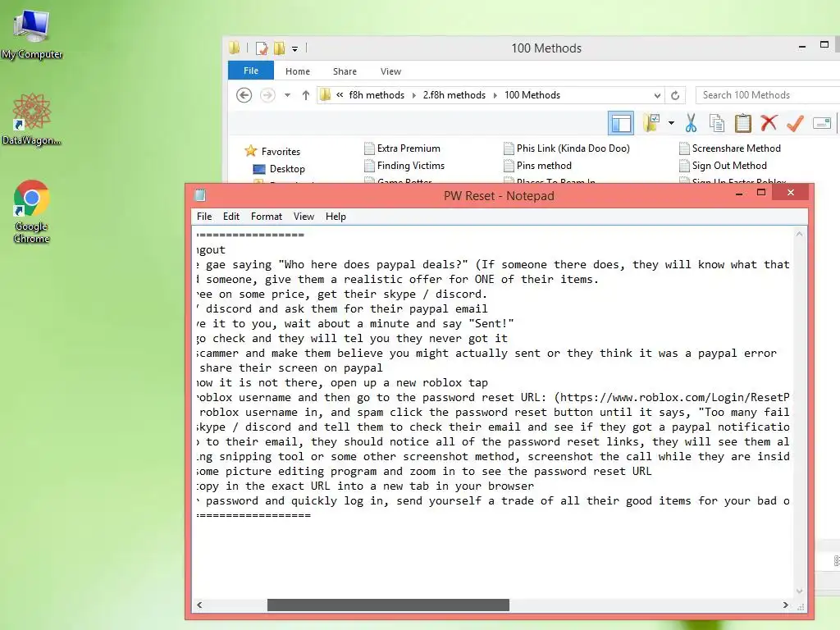Viewport: 840px width, 630px height.
Task: Select 'Sign Out Method' file
Action: point(723,166)
